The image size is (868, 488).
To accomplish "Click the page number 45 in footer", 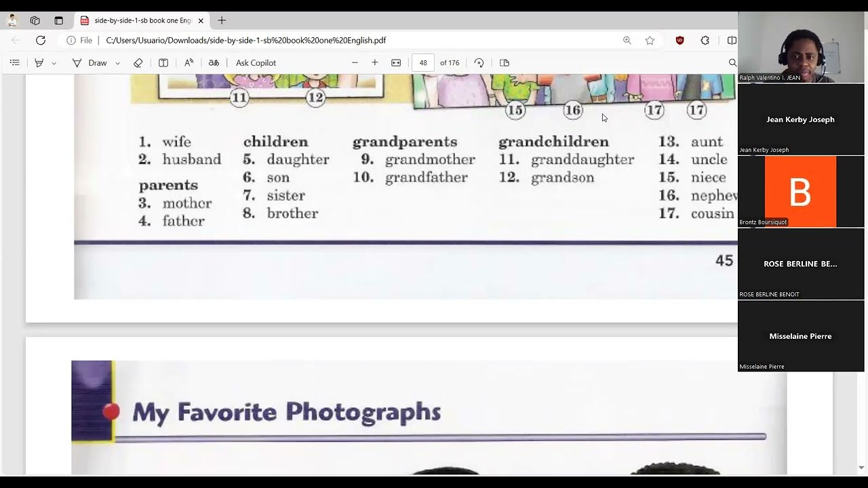I will pyautogui.click(x=724, y=260).
